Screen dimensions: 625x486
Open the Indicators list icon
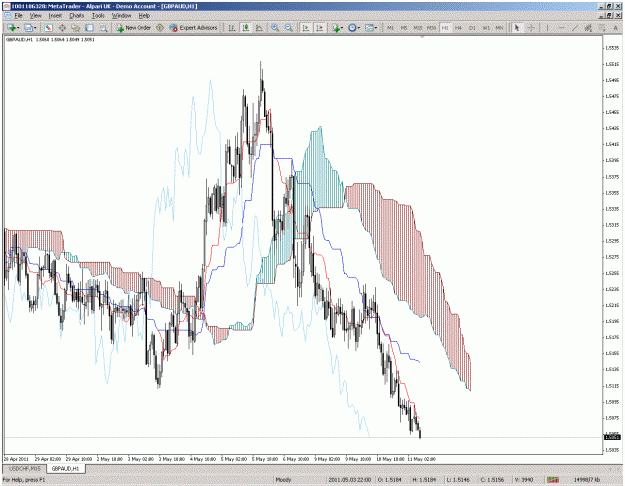pyautogui.click(x=336, y=28)
